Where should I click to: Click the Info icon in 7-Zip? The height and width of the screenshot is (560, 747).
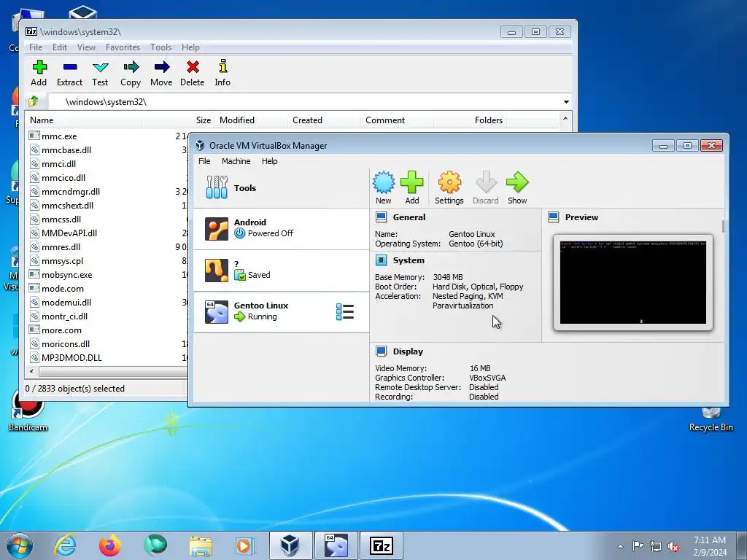tap(222, 66)
